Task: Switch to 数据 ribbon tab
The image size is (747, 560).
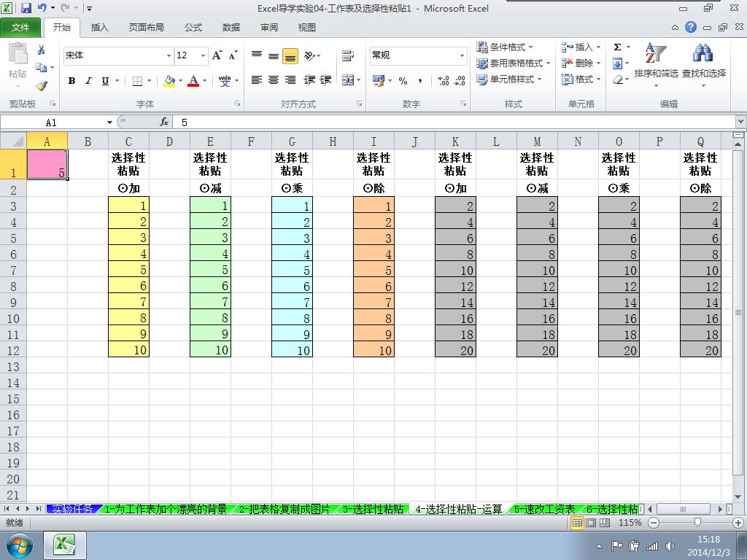Action: click(x=231, y=28)
